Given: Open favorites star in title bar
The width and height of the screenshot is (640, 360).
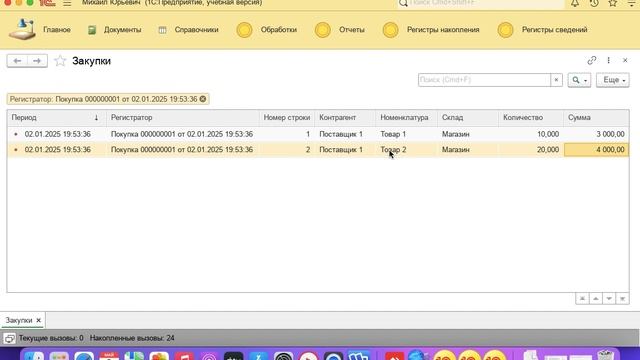Looking at the screenshot, I should [x=613, y=3].
